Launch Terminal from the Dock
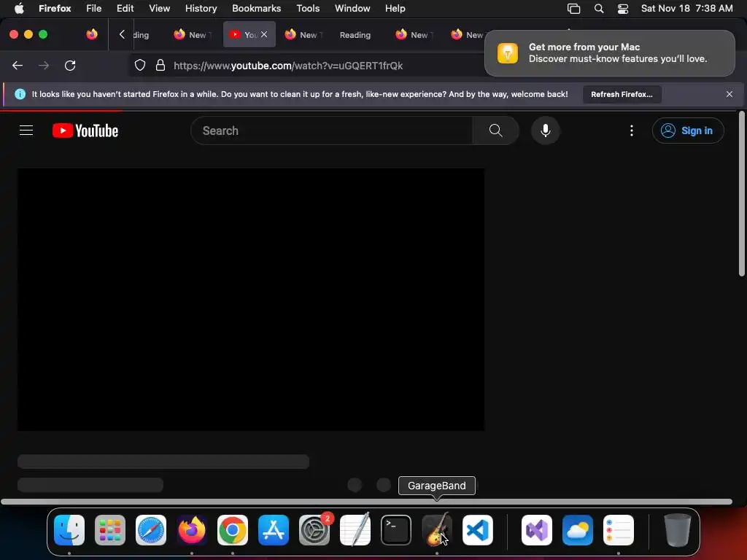Viewport: 747px width, 560px height. 396,530
